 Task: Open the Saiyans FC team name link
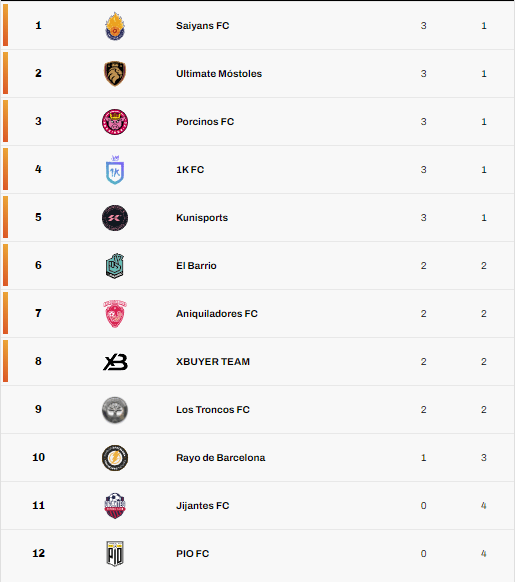(x=202, y=26)
